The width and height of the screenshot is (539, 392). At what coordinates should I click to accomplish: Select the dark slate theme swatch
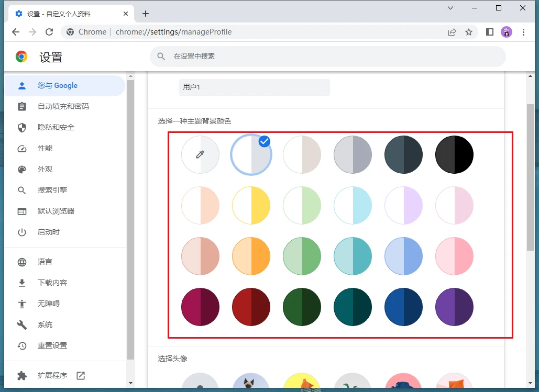(x=403, y=154)
